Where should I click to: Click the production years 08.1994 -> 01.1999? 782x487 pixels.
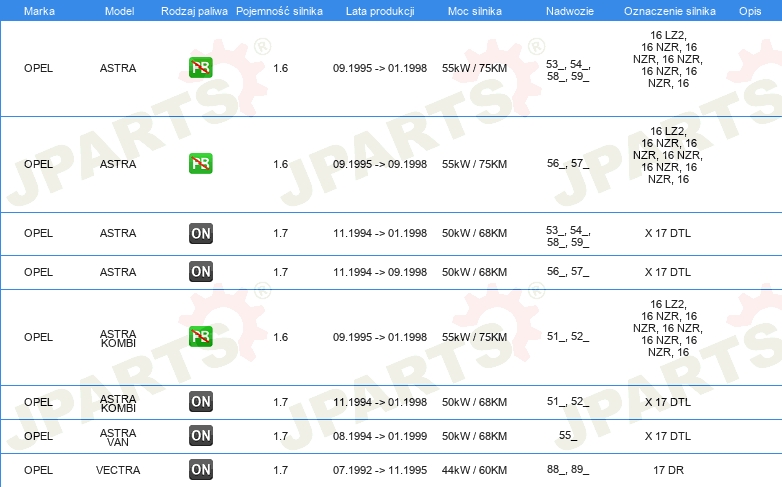coord(380,436)
